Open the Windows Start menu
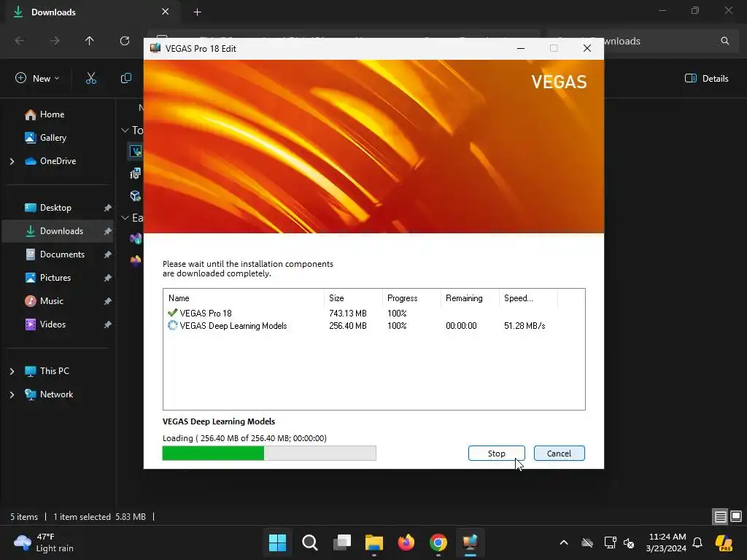Image resolution: width=747 pixels, height=560 pixels. click(x=277, y=542)
